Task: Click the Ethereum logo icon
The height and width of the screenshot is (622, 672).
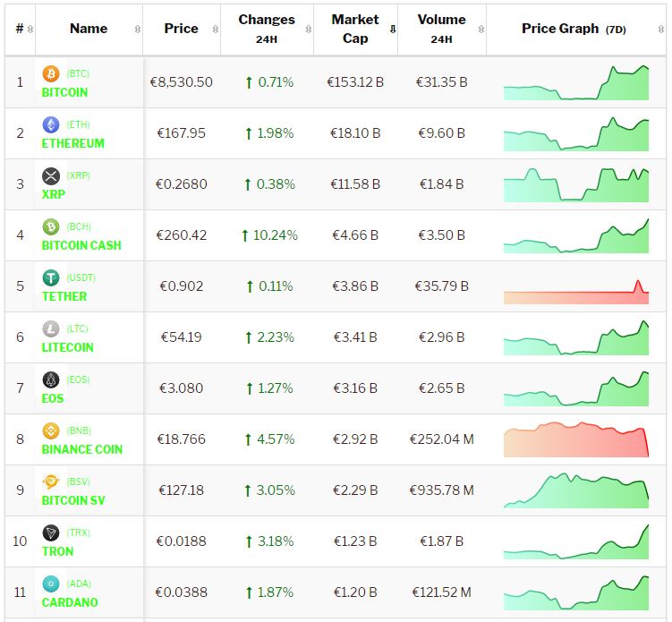Action: click(51, 124)
